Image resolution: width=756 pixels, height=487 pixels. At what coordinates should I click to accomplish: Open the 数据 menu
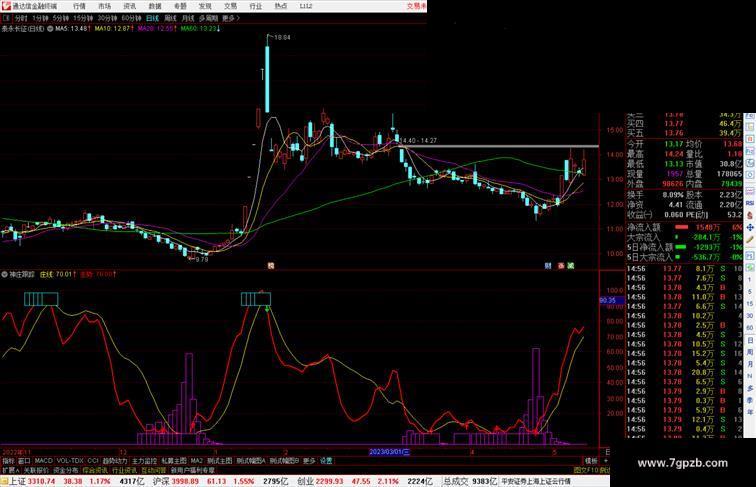click(155, 6)
